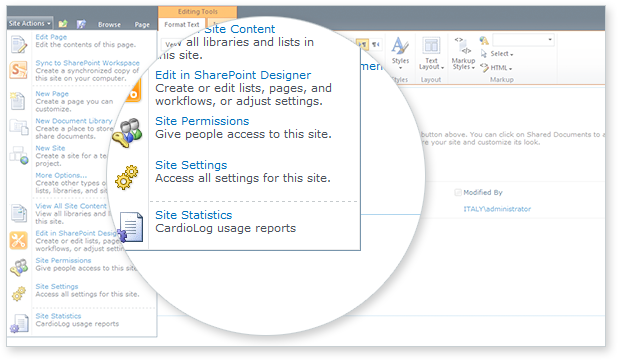Switch to the Page tab
Screen dimensions: 618x360
pyautogui.click(x=142, y=24)
